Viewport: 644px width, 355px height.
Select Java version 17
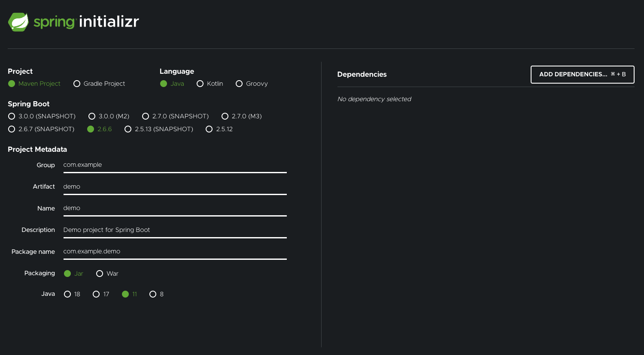coord(101,294)
